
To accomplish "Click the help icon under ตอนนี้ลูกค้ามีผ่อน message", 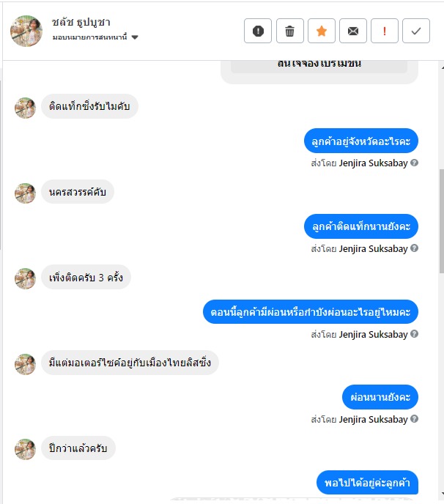I will click(x=415, y=334).
